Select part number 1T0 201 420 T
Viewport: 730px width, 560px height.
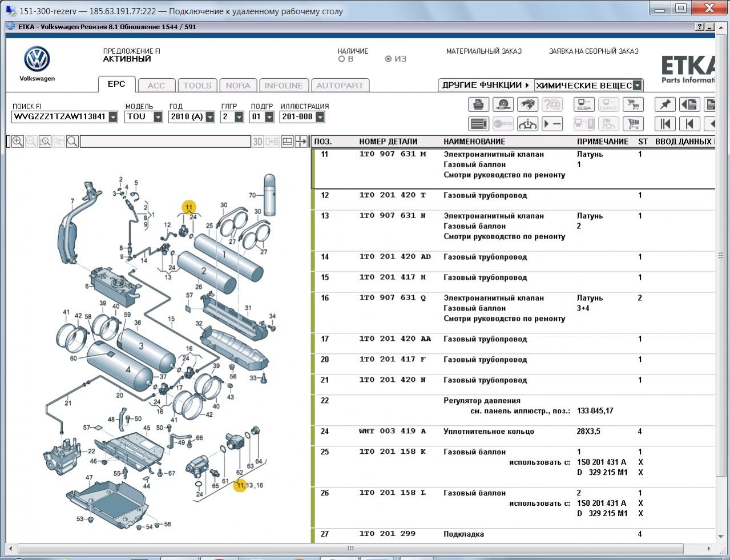coord(393,195)
